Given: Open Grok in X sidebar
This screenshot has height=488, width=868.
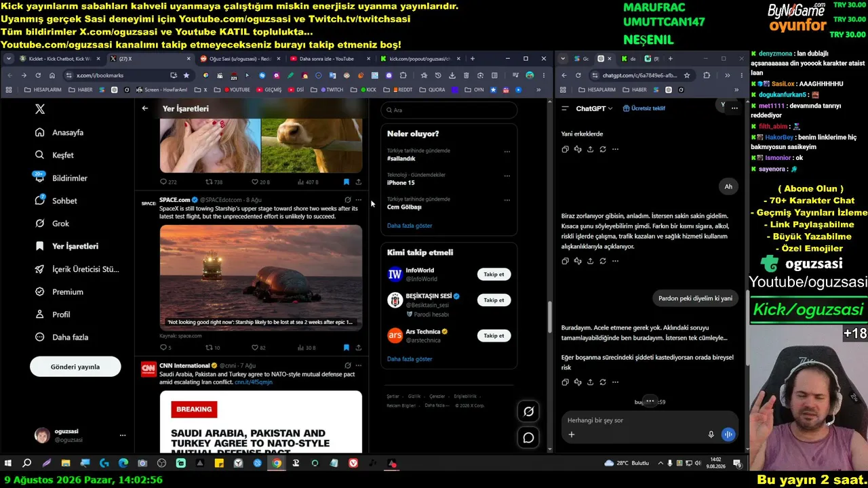Looking at the screenshot, I should 52,223.
